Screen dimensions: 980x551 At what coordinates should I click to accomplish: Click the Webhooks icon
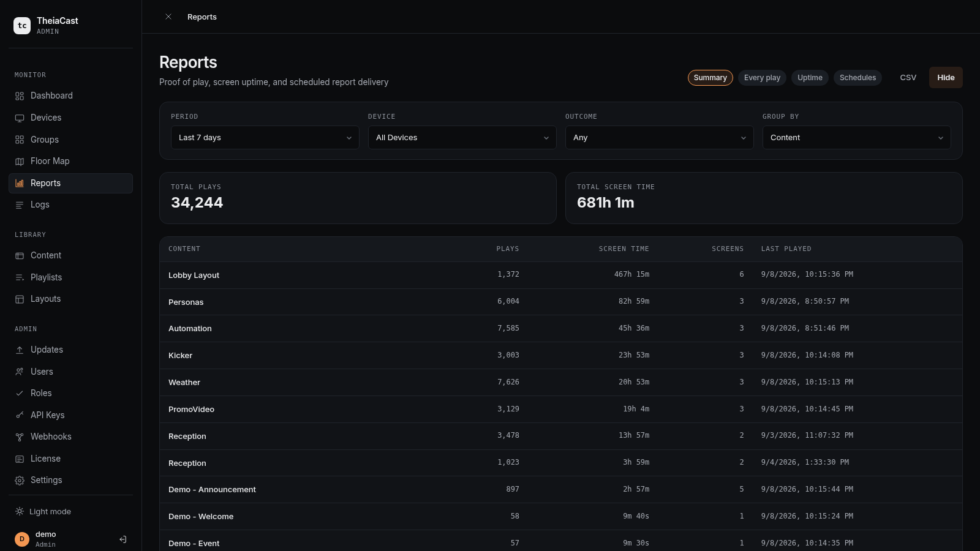point(20,437)
